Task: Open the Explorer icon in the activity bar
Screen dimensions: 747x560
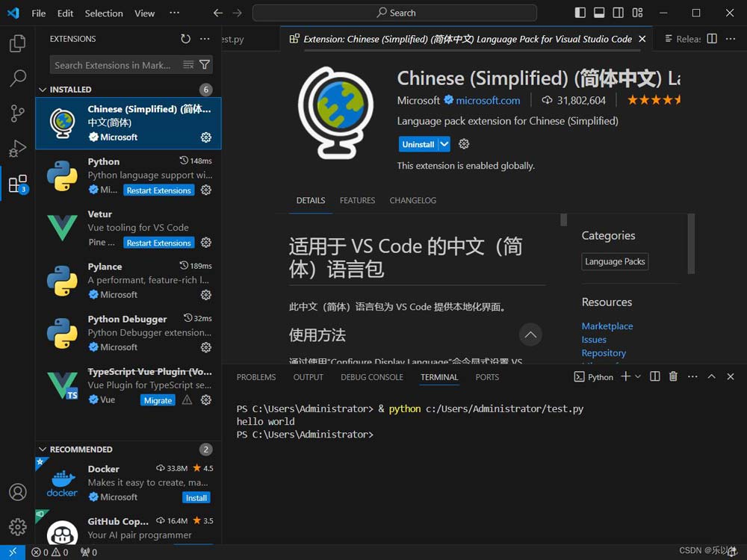Action: pos(16,43)
